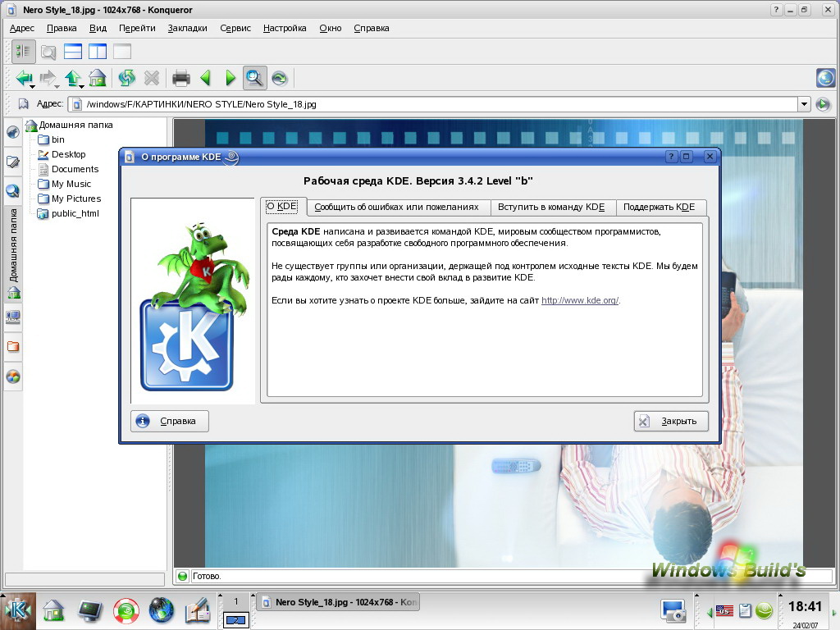This screenshot has width=840, height=630.
Task: Go back with the green left arrow
Action: point(22,78)
